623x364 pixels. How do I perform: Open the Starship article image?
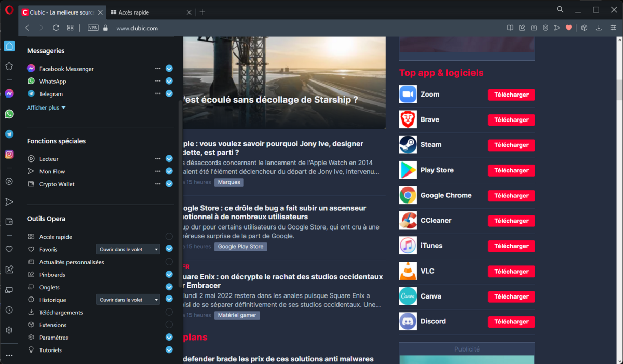[285, 83]
